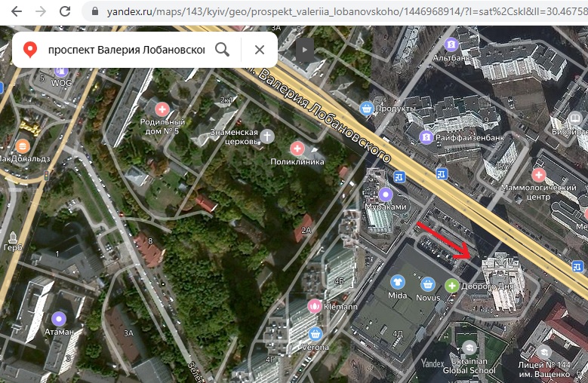This screenshot has width=588, height=383.
Task: Reload the page in the browser
Action: coord(65,11)
